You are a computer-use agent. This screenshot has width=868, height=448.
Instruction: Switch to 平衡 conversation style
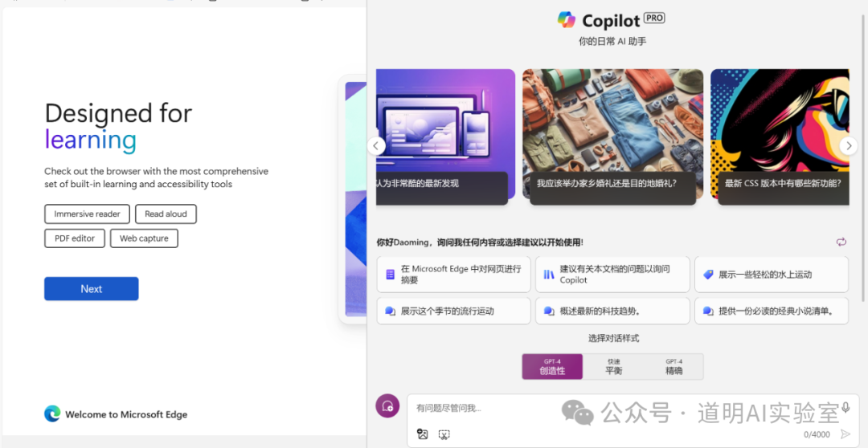pyautogui.click(x=613, y=367)
